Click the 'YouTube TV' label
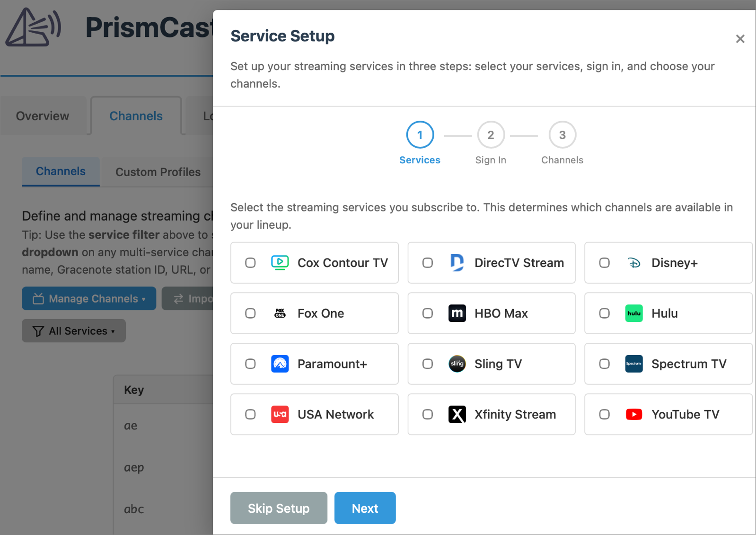 point(685,414)
